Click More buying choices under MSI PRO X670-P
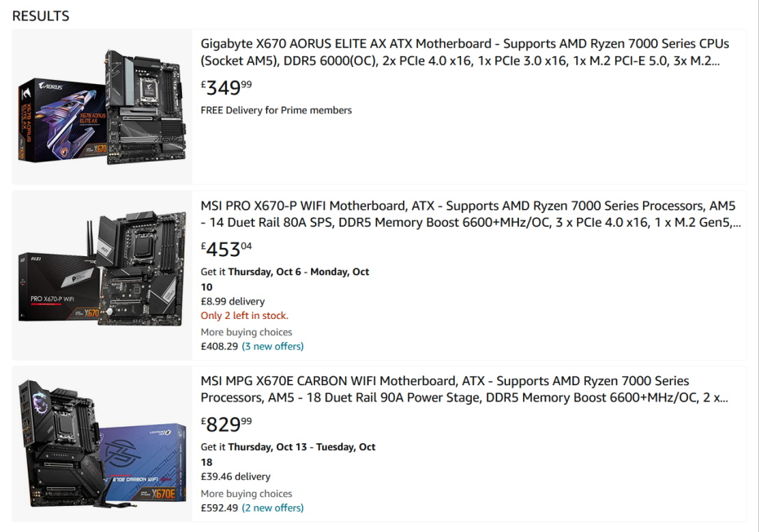759x532 pixels. tap(246, 332)
